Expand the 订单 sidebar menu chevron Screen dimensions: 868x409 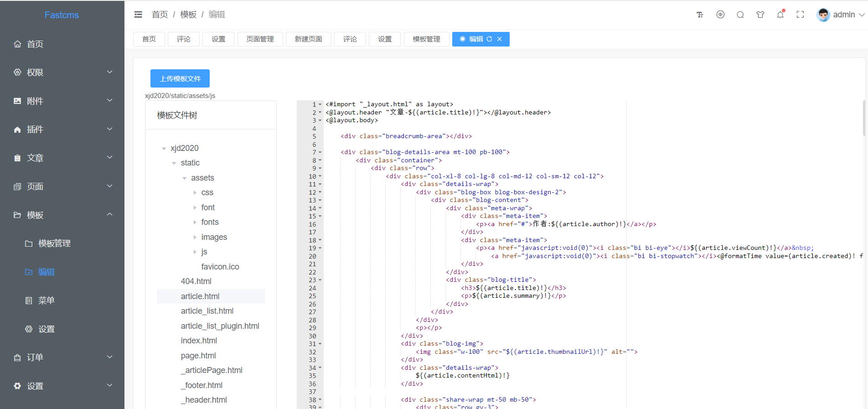point(109,357)
